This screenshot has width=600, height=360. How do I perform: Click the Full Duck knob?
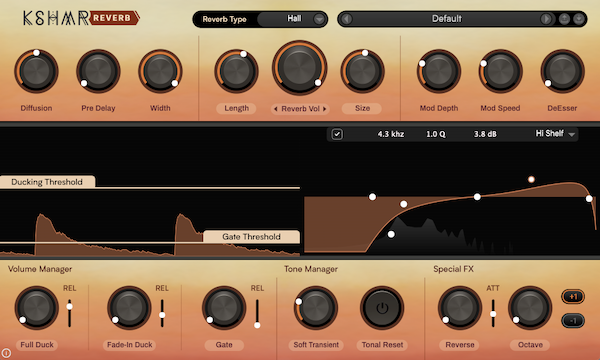coord(36,308)
